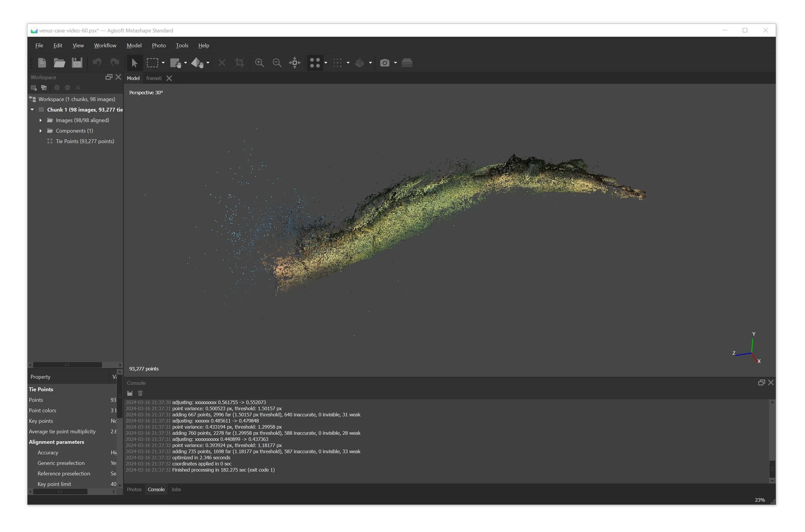Select Tie Points (93,277 points) in Workspace
This screenshot has width=805, height=532.
tap(85, 141)
